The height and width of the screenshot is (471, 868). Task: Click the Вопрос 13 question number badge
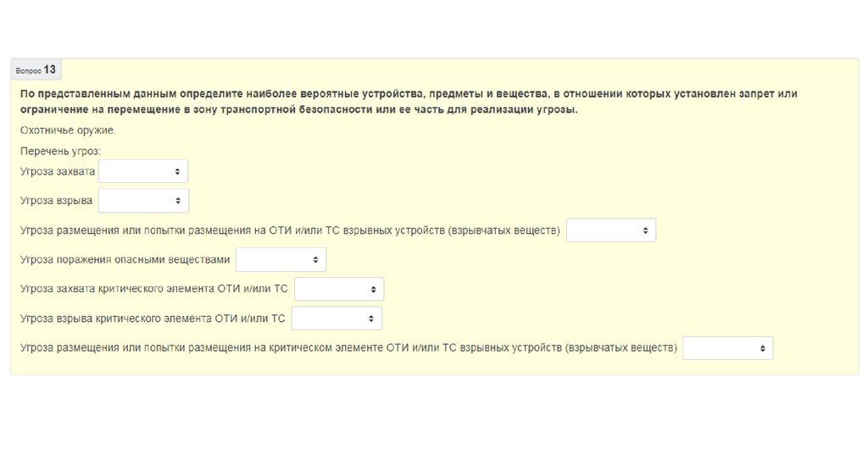(36, 70)
